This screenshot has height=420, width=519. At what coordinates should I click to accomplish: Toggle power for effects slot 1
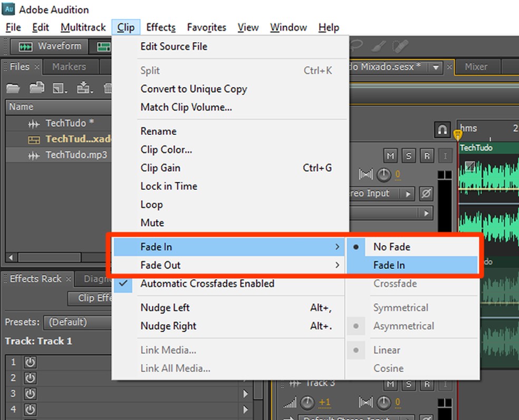30,363
